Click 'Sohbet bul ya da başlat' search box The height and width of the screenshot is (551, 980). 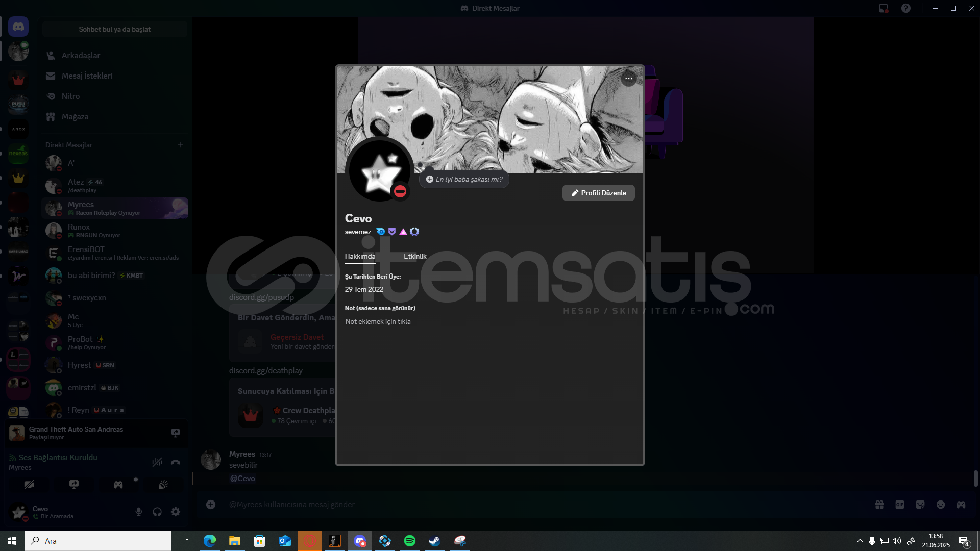click(x=115, y=29)
